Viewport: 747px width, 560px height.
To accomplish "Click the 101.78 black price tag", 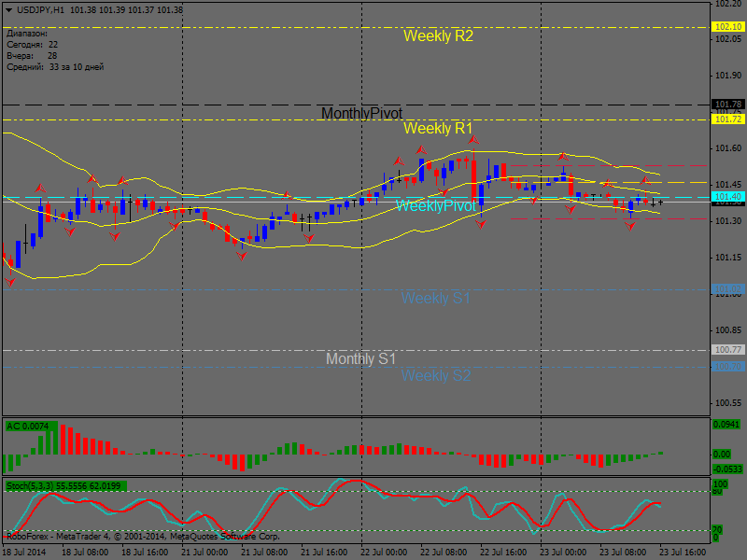I will click(x=727, y=105).
